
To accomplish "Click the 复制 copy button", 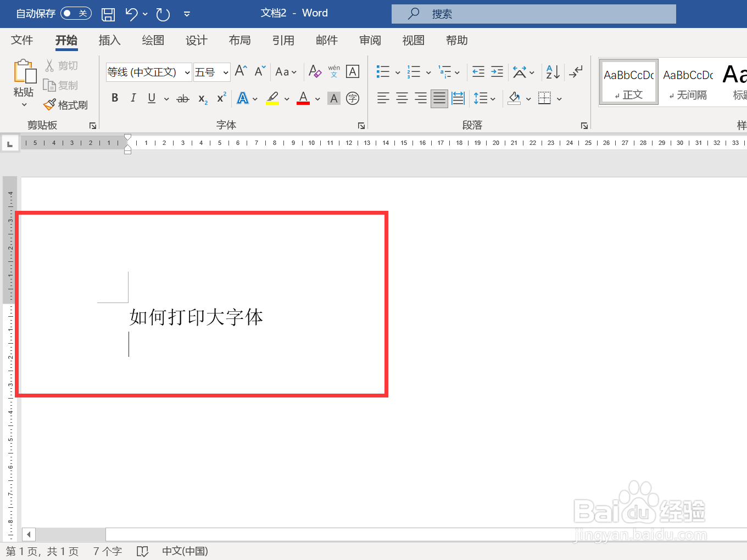I will tap(61, 85).
